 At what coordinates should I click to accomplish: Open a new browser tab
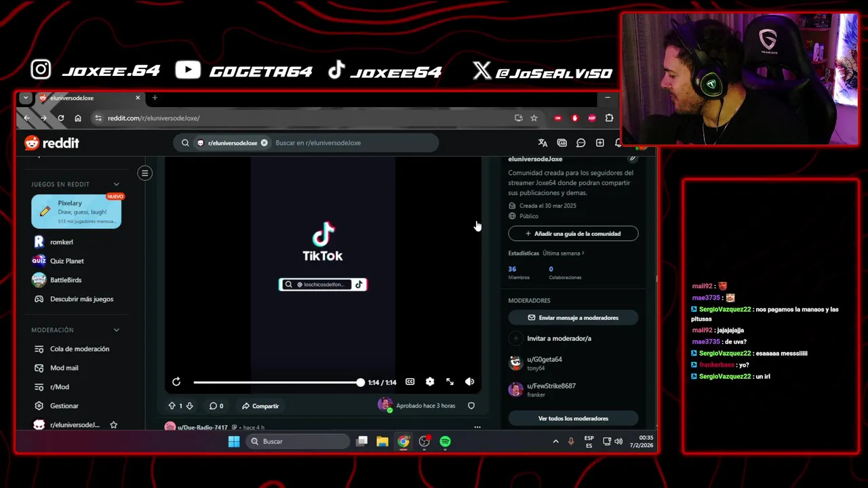tap(155, 98)
